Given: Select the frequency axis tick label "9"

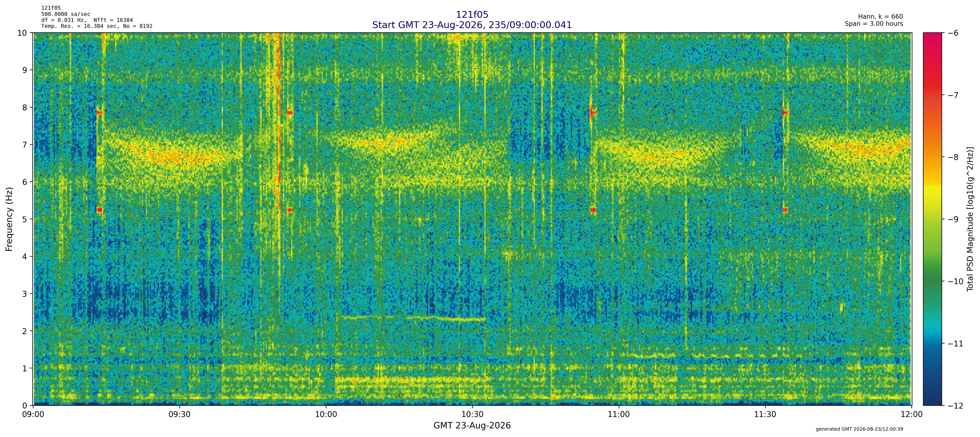Looking at the screenshot, I should [25, 70].
